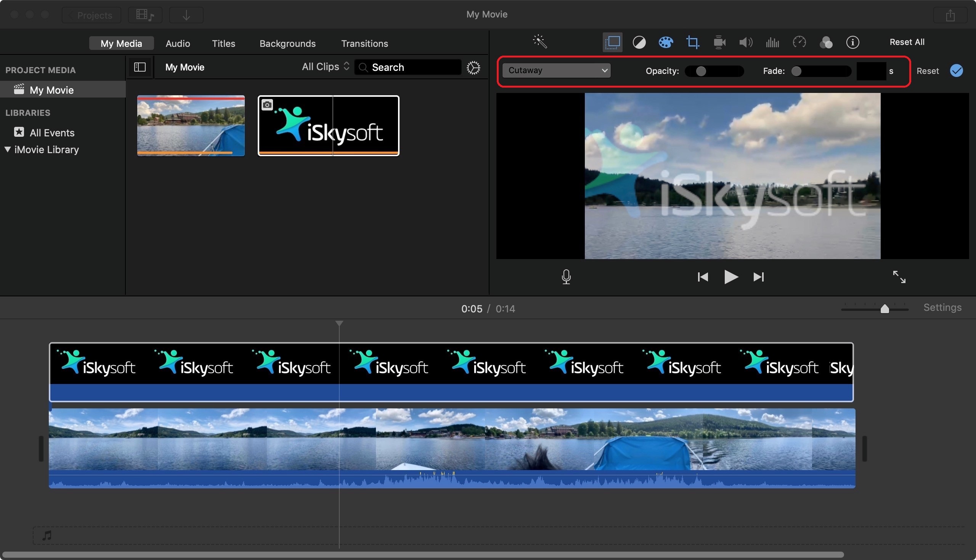Switch to Backgrounds tab
The image size is (976, 560).
pyautogui.click(x=287, y=43)
